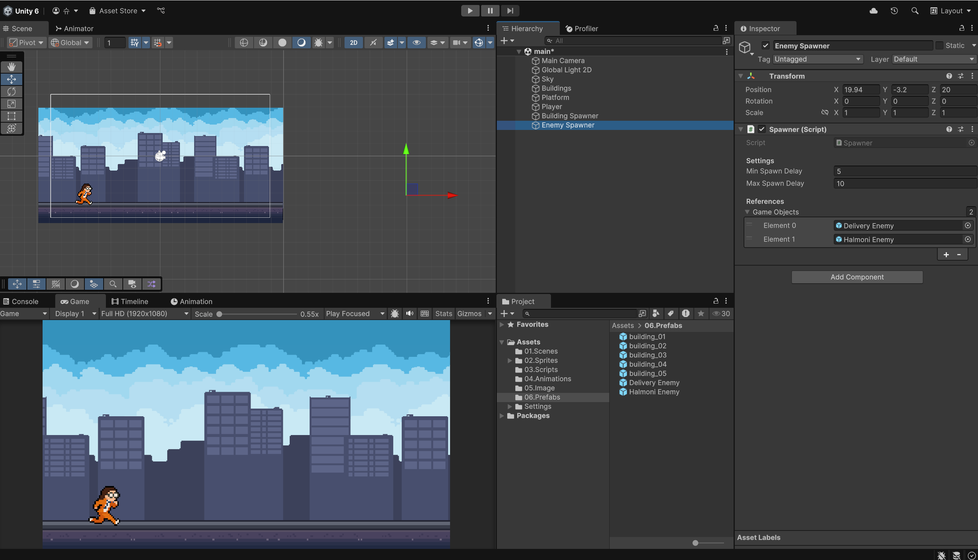Click the Pause button

[x=490, y=11]
